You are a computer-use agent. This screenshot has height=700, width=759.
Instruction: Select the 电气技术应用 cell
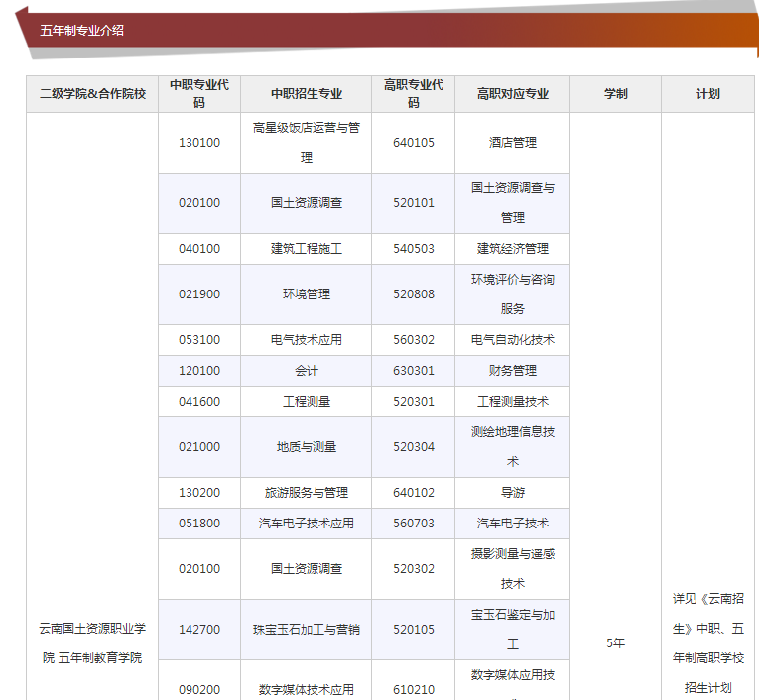[x=306, y=340]
